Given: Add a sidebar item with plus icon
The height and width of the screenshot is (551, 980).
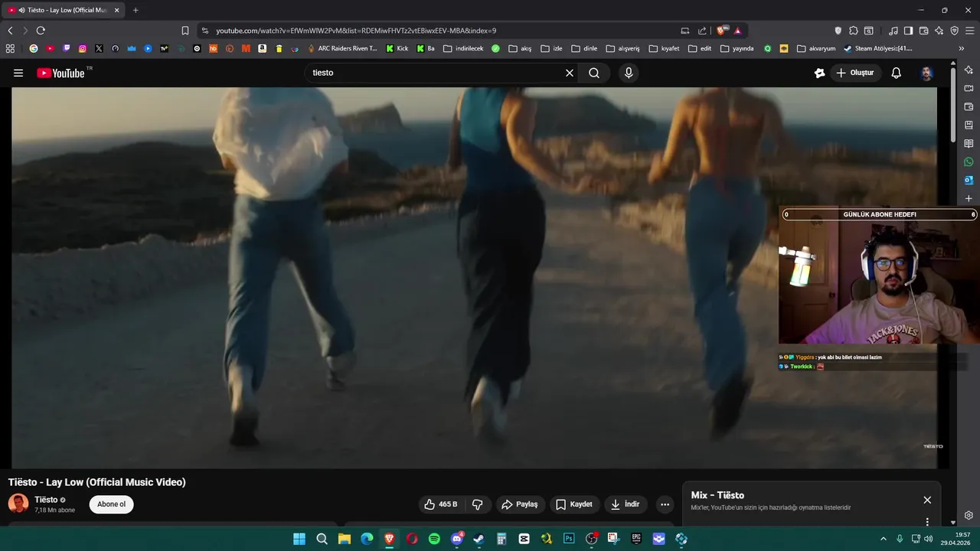Looking at the screenshot, I should [969, 199].
